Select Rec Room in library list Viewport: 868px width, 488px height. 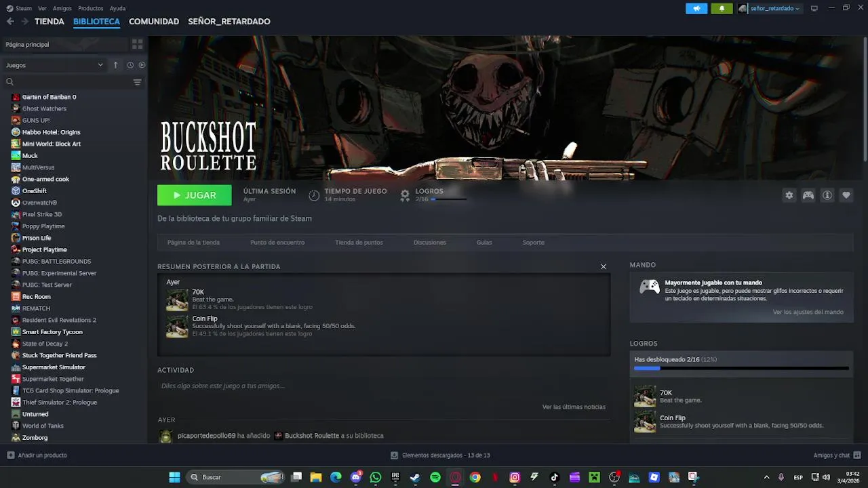point(36,297)
